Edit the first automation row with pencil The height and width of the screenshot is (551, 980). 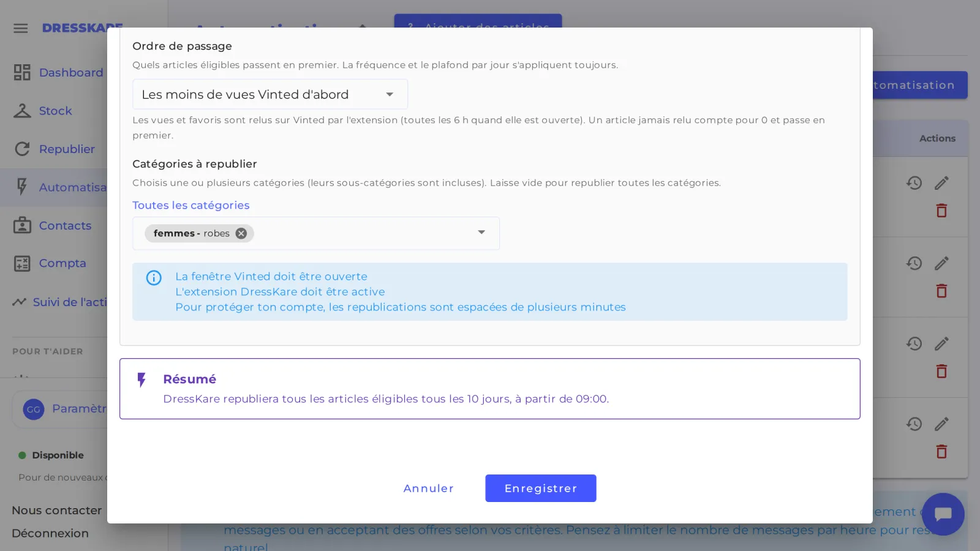[x=941, y=183]
